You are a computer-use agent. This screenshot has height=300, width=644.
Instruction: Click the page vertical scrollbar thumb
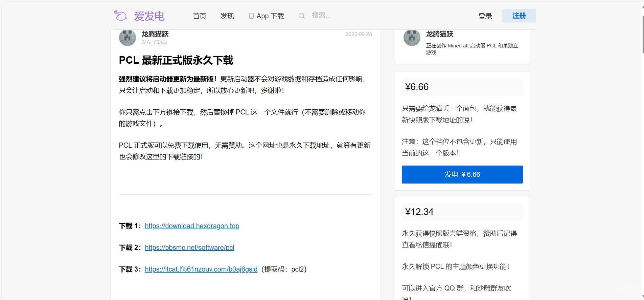click(x=643, y=34)
